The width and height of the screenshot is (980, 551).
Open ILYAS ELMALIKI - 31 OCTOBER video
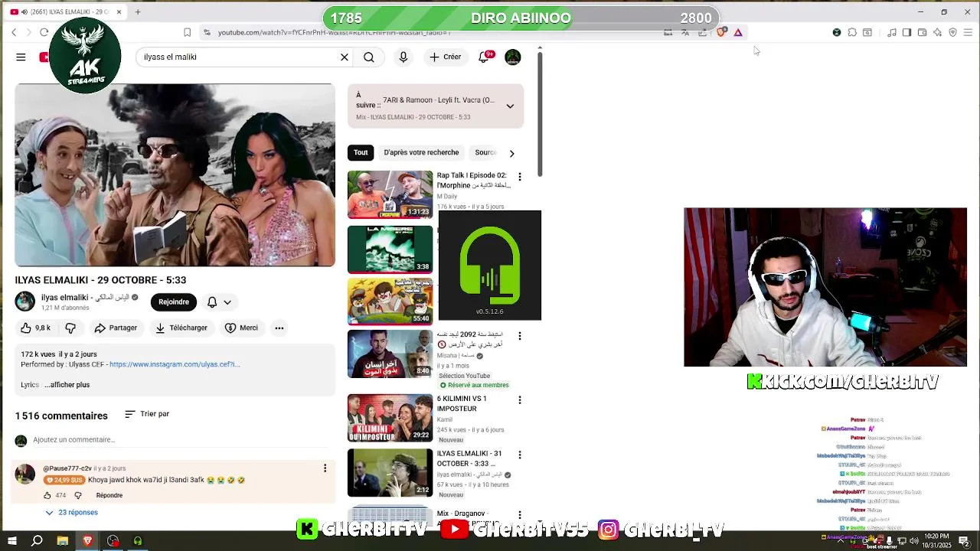click(390, 473)
